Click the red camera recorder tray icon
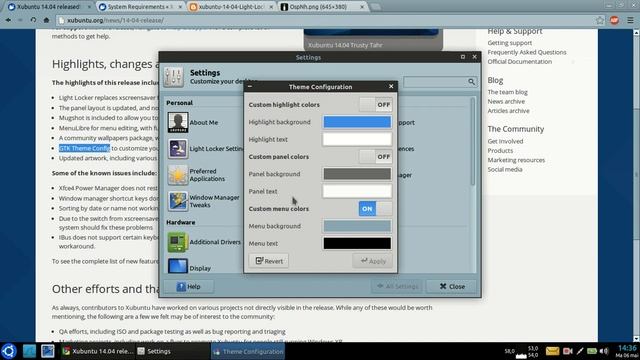Image resolution: width=640 pixels, height=360 pixels. tap(567, 351)
